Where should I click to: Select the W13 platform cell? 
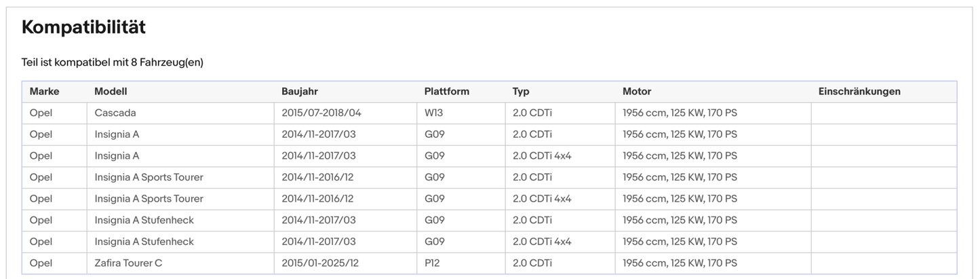click(434, 113)
